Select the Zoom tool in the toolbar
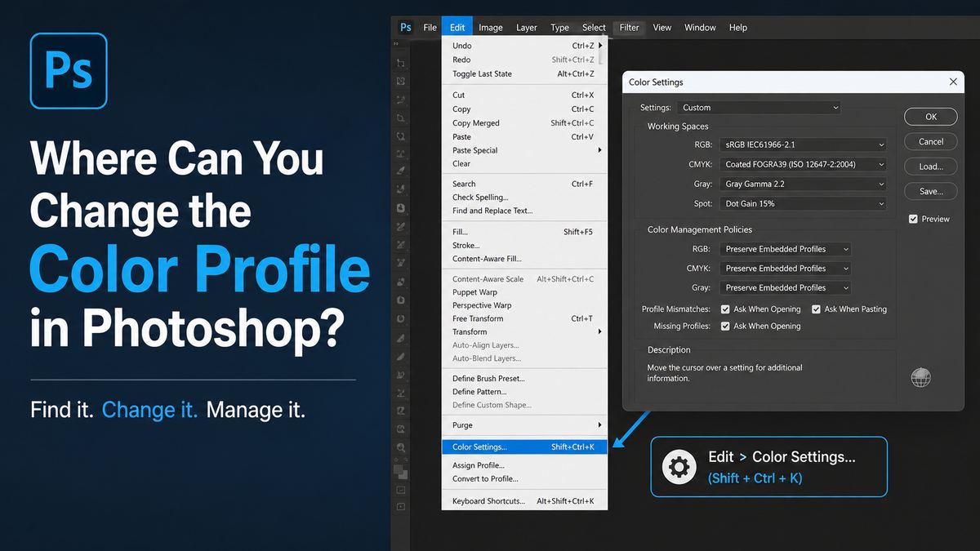Screen dimensions: 980x551 click(x=400, y=447)
